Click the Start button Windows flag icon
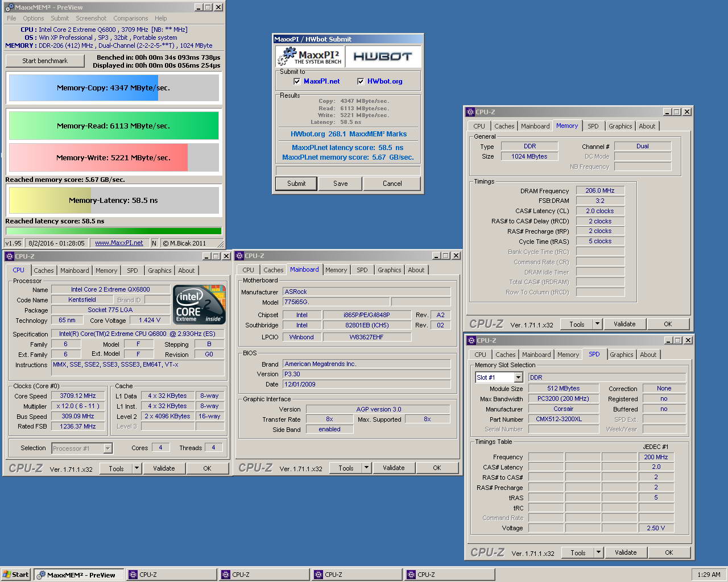 (7, 575)
